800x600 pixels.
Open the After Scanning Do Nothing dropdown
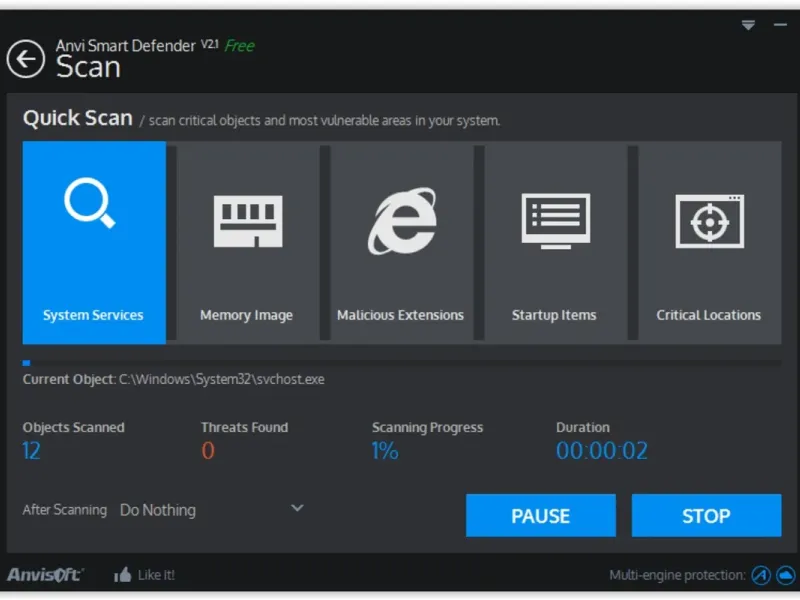click(212, 510)
